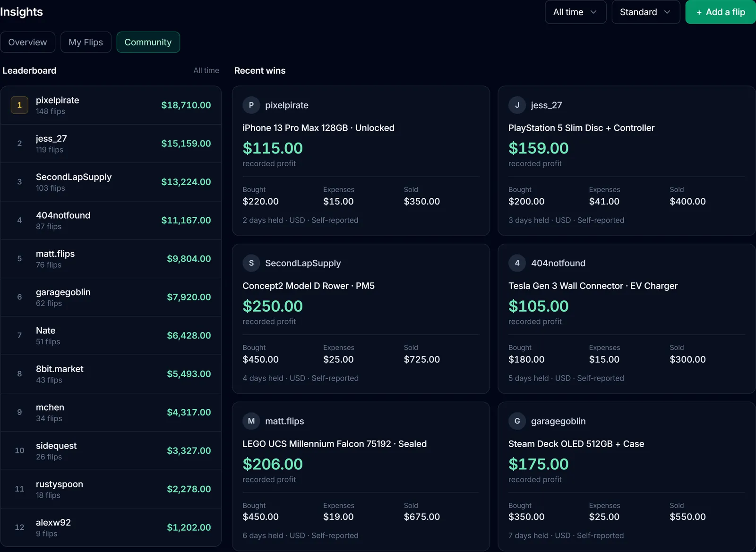Select pixelpirate in the leaderboard list
The width and height of the screenshot is (756, 552).
[111, 105]
